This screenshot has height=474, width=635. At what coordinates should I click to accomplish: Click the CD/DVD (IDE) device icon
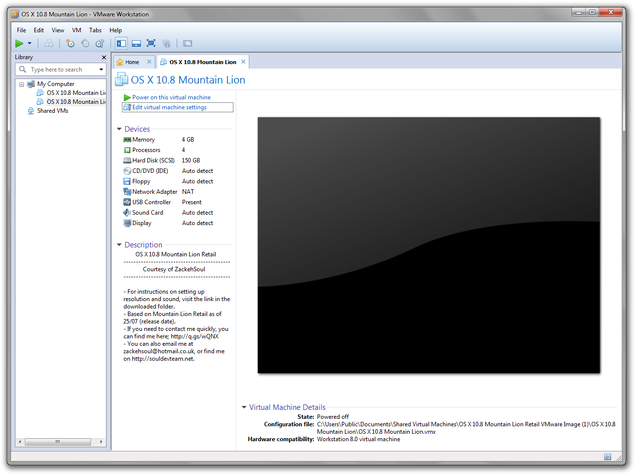coord(127,171)
